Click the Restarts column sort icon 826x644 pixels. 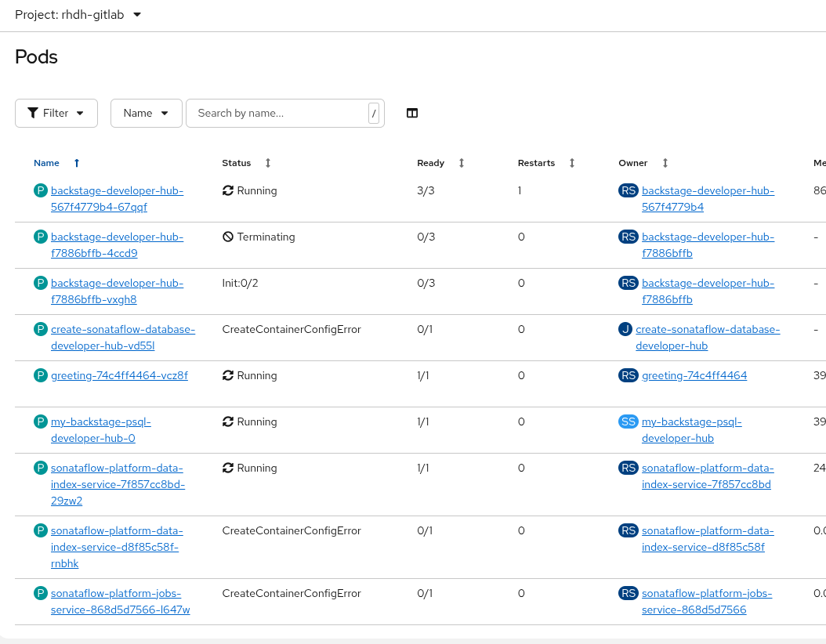point(572,163)
